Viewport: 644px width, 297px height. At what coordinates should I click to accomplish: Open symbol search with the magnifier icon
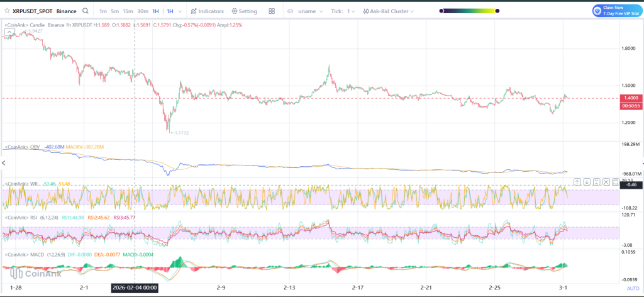pos(85,11)
